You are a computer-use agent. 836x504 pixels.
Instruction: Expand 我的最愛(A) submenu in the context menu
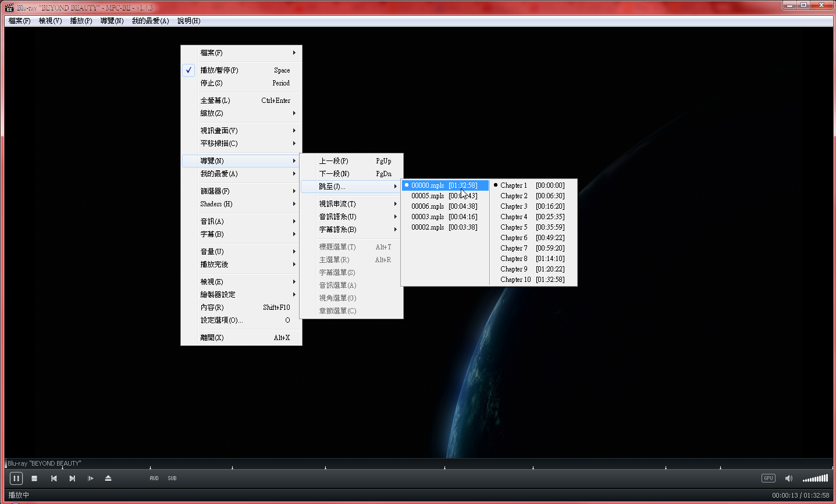(x=241, y=174)
